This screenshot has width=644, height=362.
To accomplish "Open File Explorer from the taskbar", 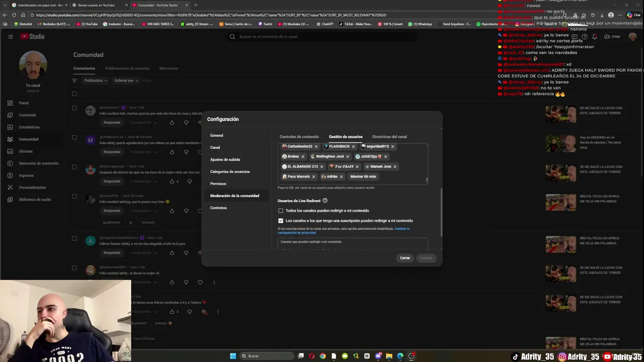I will coord(389,356).
